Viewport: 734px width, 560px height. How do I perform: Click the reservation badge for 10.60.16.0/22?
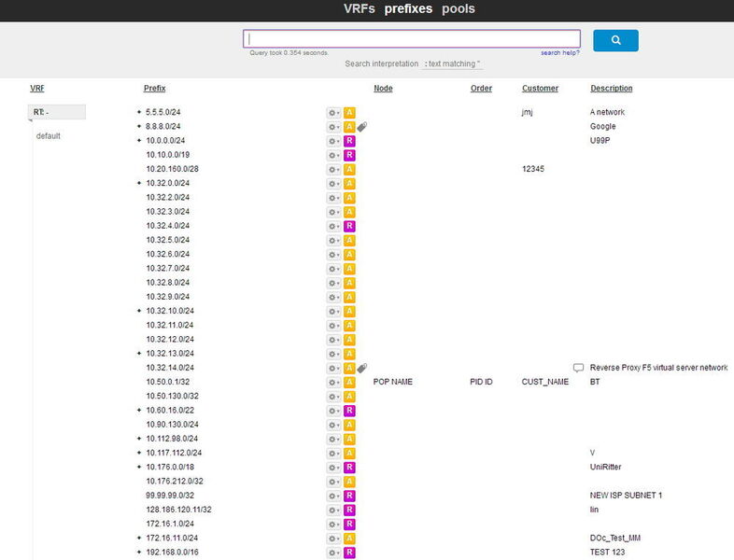point(349,411)
